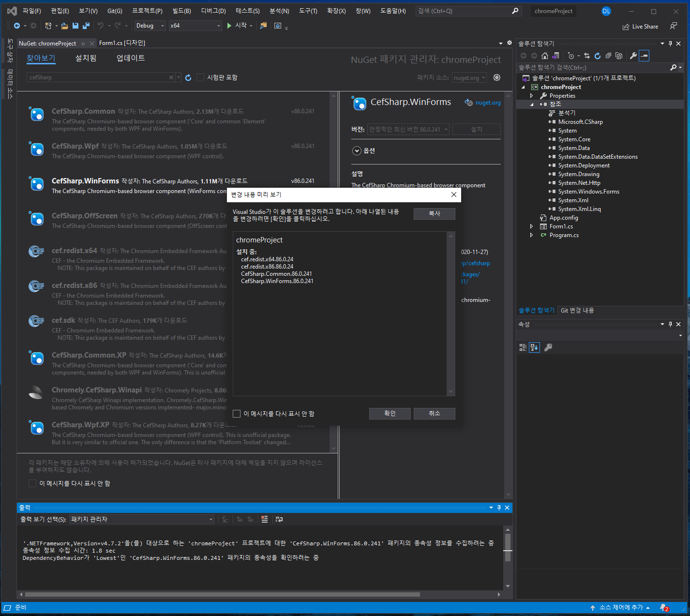Viewport: 690px width, 616px height.
Task: Click Solution Explorer search magnifier icon
Action: click(x=673, y=67)
